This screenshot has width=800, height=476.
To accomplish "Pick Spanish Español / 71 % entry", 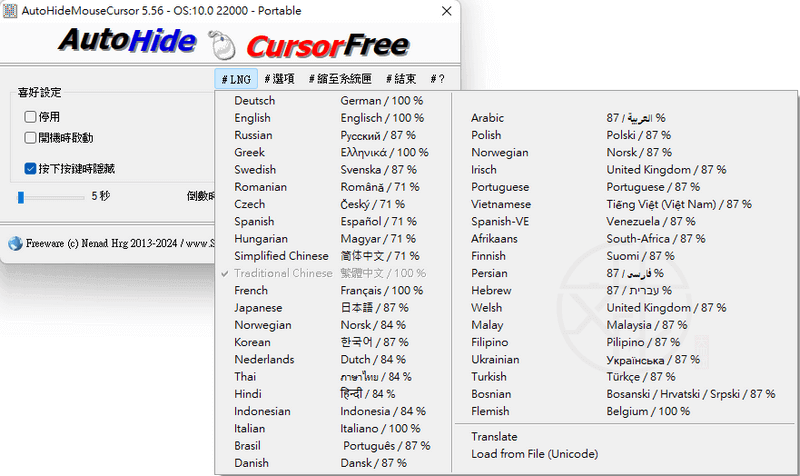I will (333, 221).
